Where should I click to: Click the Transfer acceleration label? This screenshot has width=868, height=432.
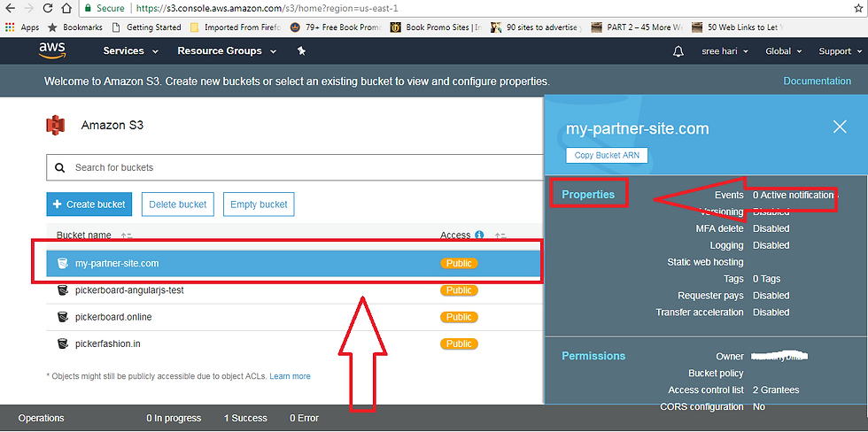tap(700, 312)
